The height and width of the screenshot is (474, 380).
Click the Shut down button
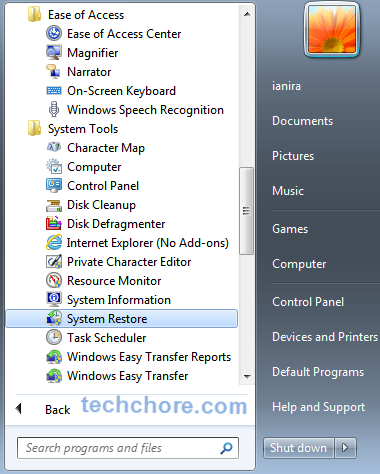298,448
